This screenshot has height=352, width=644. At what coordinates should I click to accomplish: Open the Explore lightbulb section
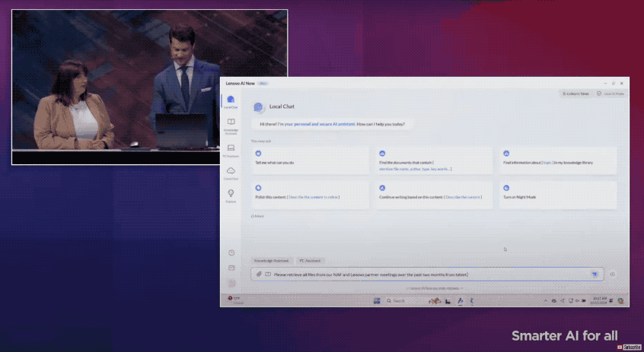point(231,195)
